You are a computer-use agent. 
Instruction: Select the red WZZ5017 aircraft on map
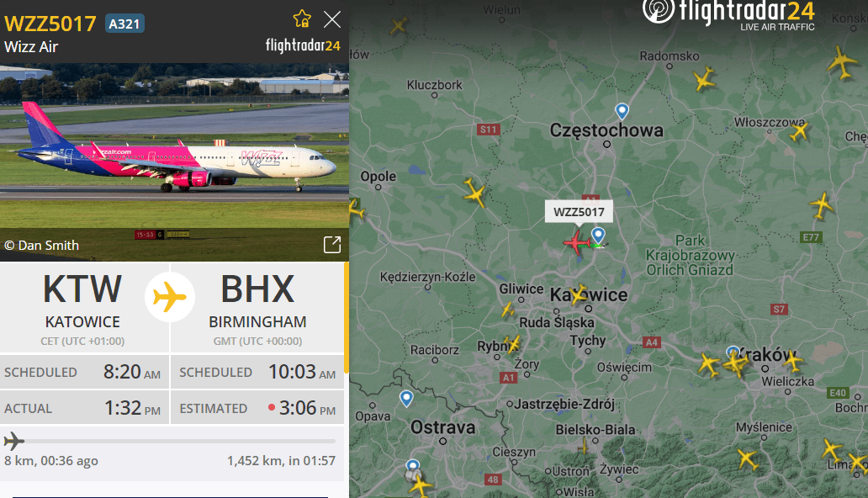coord(577,242)
